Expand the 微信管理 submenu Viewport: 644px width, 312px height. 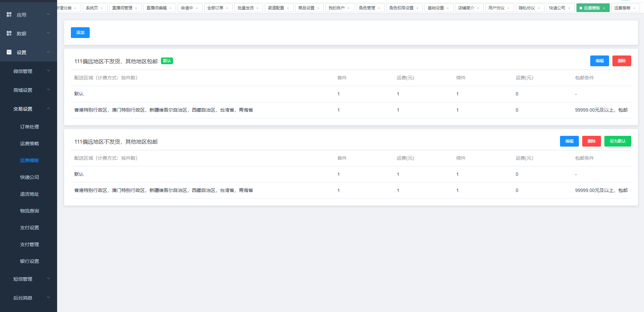click(x=48, y=71)
